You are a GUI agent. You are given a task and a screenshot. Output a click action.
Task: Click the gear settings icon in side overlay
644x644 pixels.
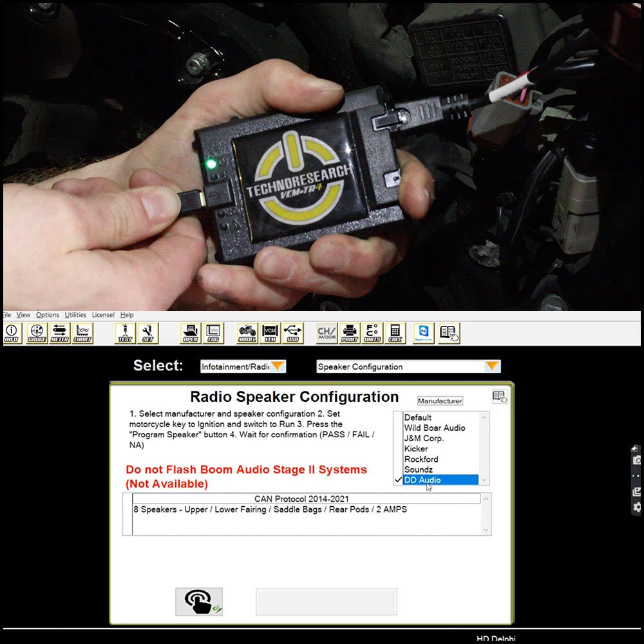[x=637, y=507]
